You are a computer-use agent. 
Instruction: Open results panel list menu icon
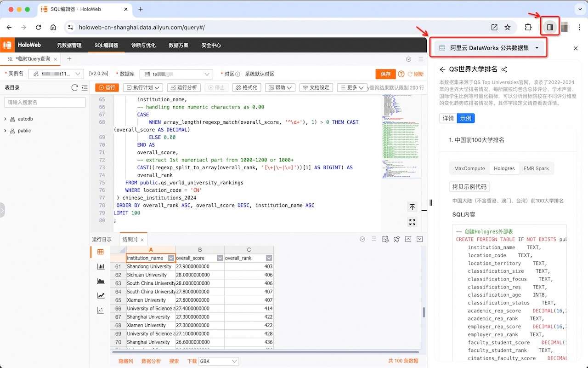click(x=373, y=239)
